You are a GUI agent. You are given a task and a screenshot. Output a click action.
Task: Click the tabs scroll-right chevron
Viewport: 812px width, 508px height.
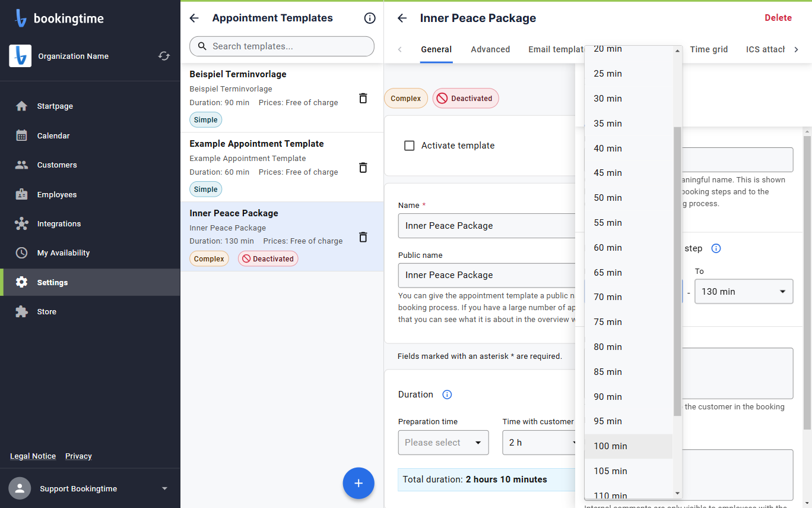click(796, 49)
